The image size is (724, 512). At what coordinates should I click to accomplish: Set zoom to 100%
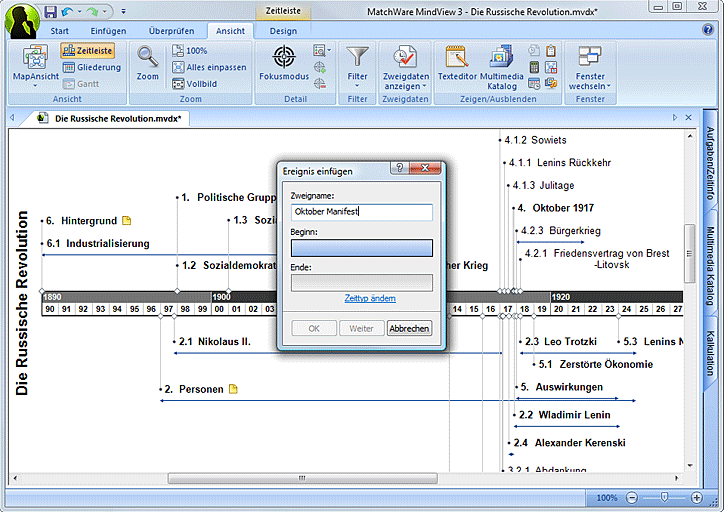(190, 51)
